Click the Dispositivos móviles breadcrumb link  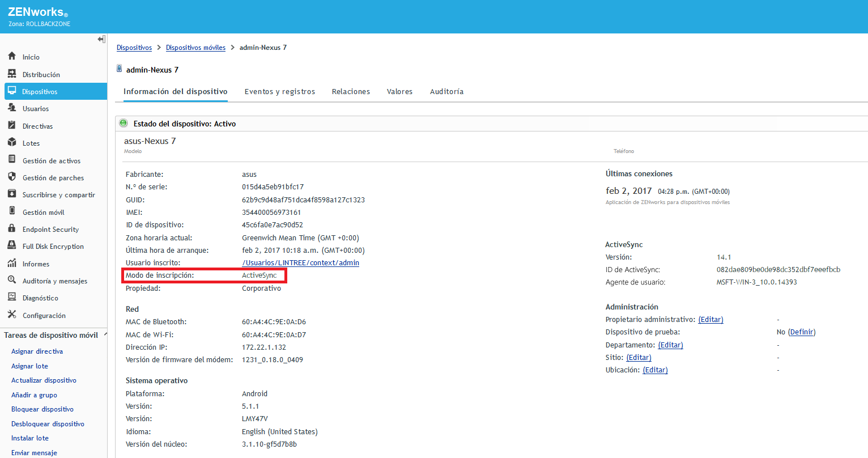(195, 48)
